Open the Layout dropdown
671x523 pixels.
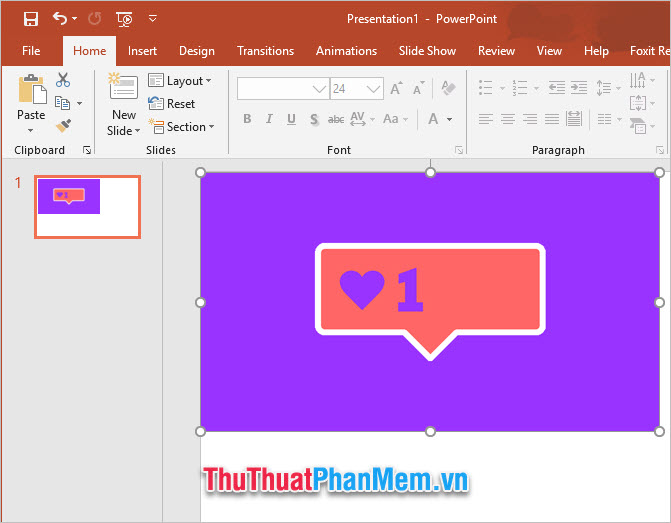pyautogui.click(x=180, y=80)
